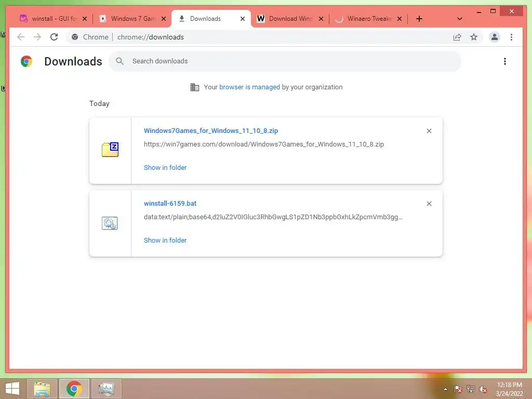Bookmark this page with the star icon
This screenshot has height=399, width=532.
(474, 37)
